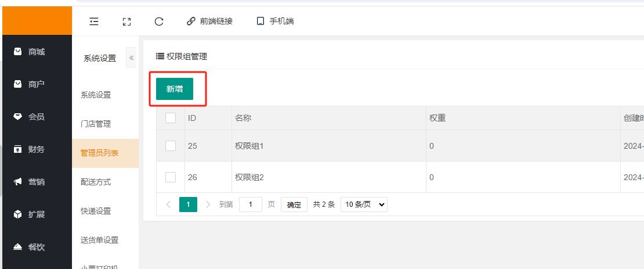
Task: Click the next page arrow in pagination
Action: [x=208, y=205]
